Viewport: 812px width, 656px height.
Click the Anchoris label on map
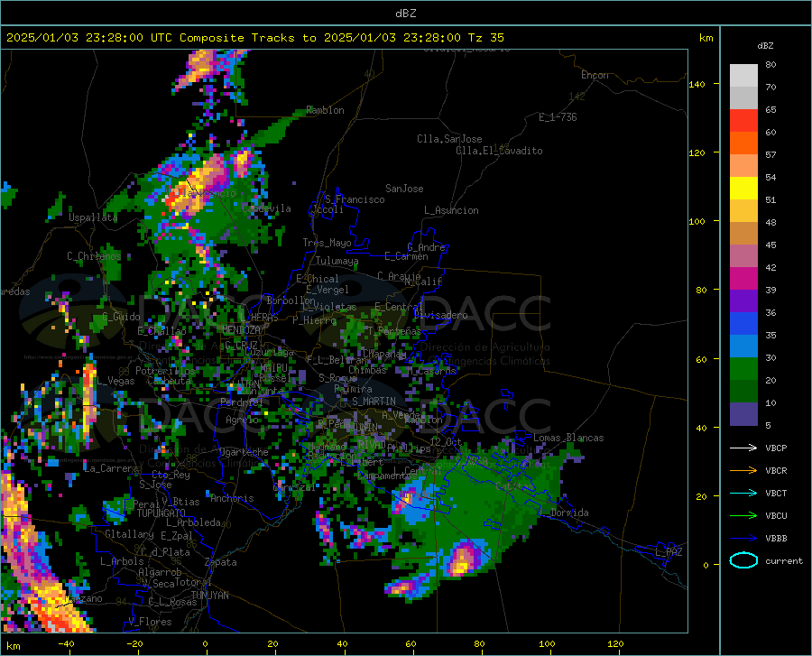coord(232,499)
